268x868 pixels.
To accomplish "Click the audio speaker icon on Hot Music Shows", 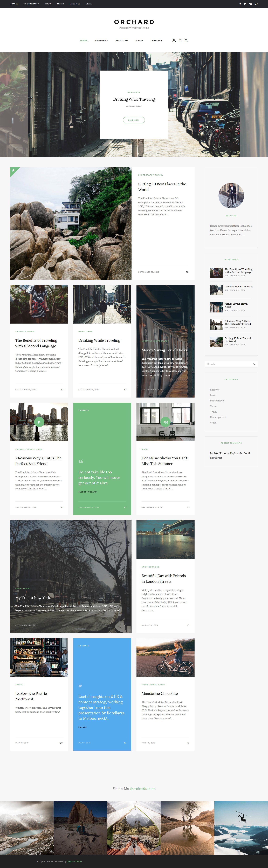I will (x=166, y=422).
